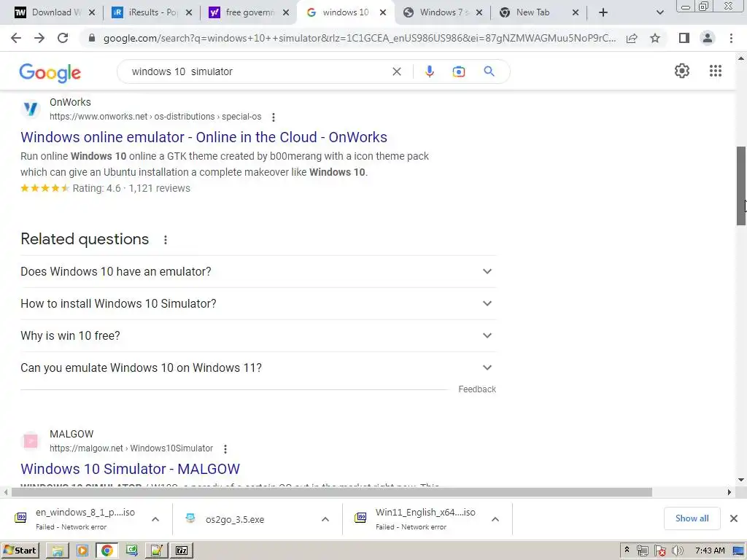Viewport: 747px width, 560px height.
Task: Open options for Win11_English_x64 iso download
Action: click(495, 519)
